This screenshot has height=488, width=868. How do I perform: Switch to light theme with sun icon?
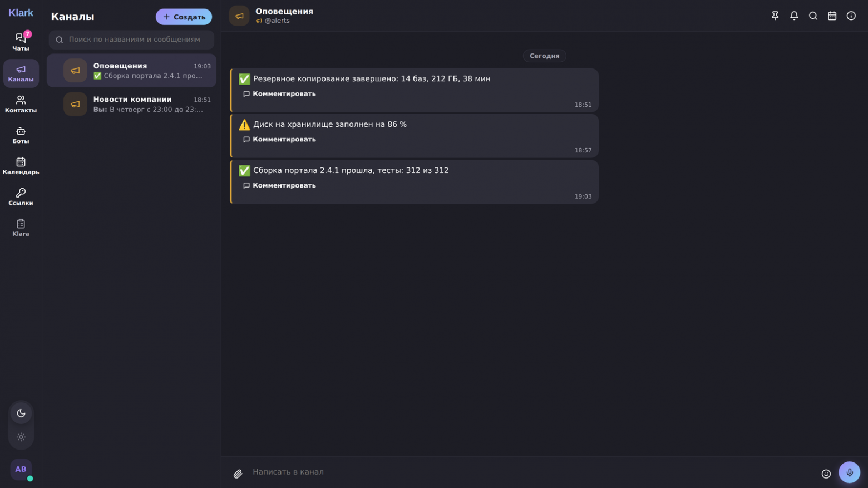(x=21, y=437)
